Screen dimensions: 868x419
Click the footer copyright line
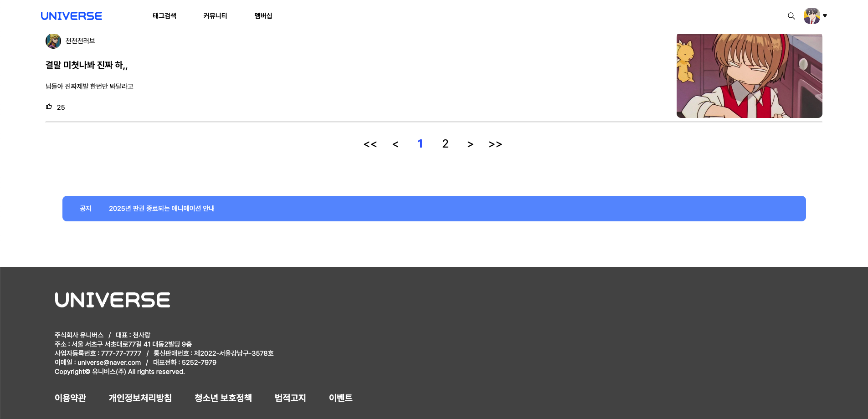point(120,372)
